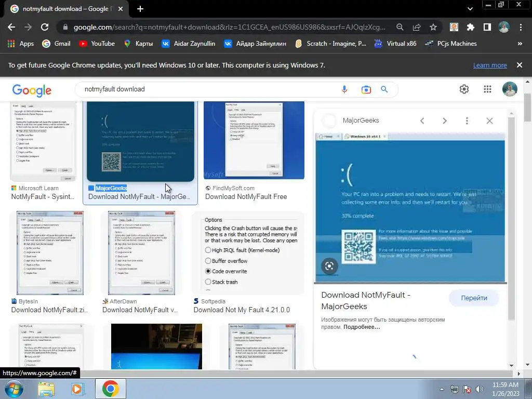Open the network tray icon

(x=454, y=389)
